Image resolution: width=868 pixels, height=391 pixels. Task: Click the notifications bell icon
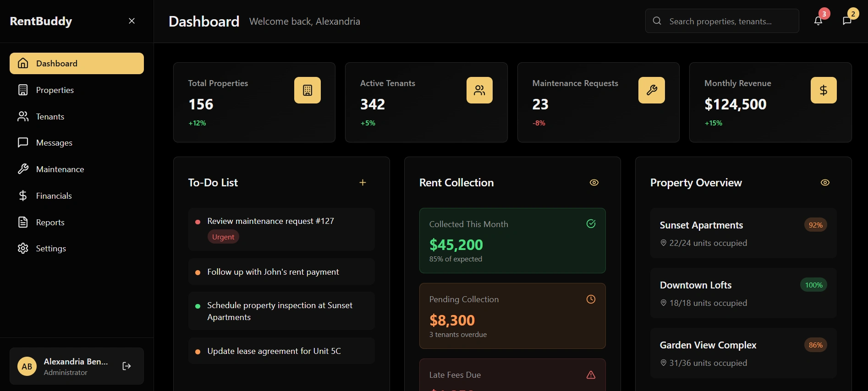pyautogui.click(x=818, y=21)
